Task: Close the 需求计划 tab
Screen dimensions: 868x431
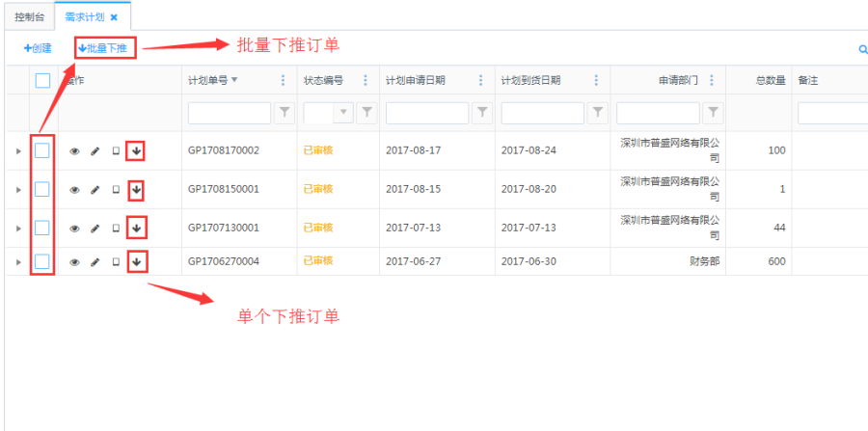Action: (x=114, y=17)
